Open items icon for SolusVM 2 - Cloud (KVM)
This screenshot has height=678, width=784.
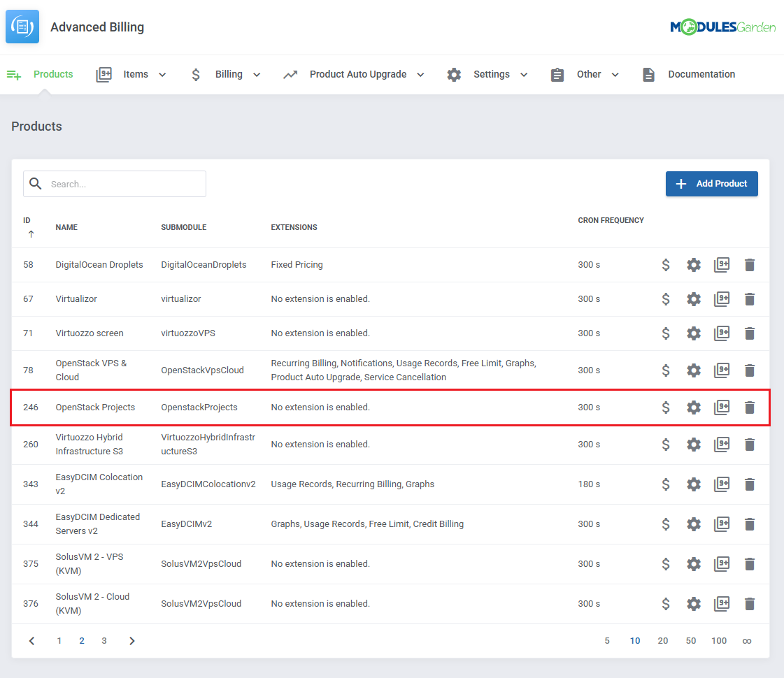pyautogui.click(x=722, y=603)
